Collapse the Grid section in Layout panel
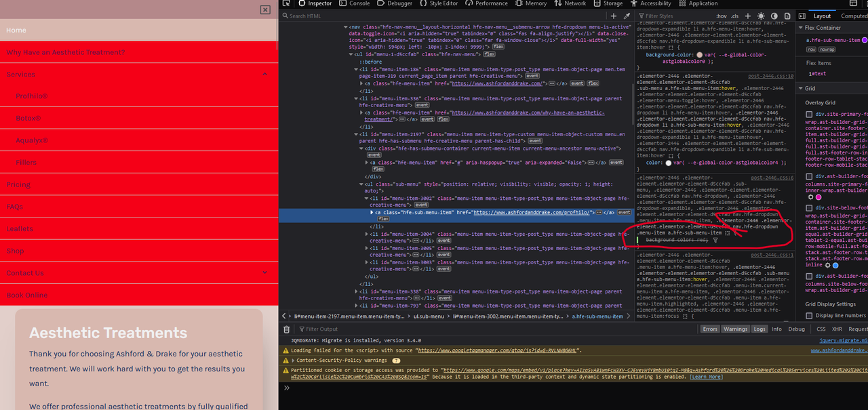Viewport: 868px width, 410px height. [801, 88]
